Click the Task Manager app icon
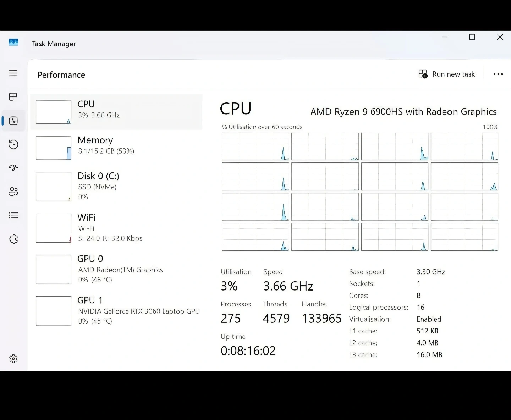This screenshot has height=420, width=511. (x=13, y=43)
